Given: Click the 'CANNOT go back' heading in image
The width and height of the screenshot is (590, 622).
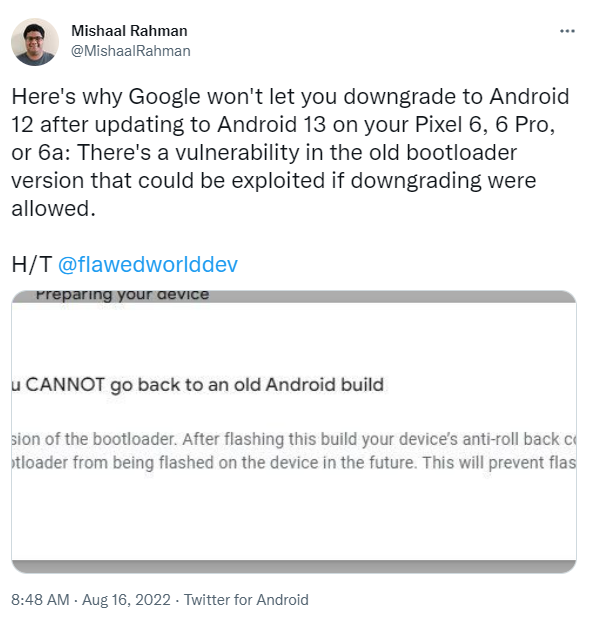Looking at the screenshot, I should [198, 385].
